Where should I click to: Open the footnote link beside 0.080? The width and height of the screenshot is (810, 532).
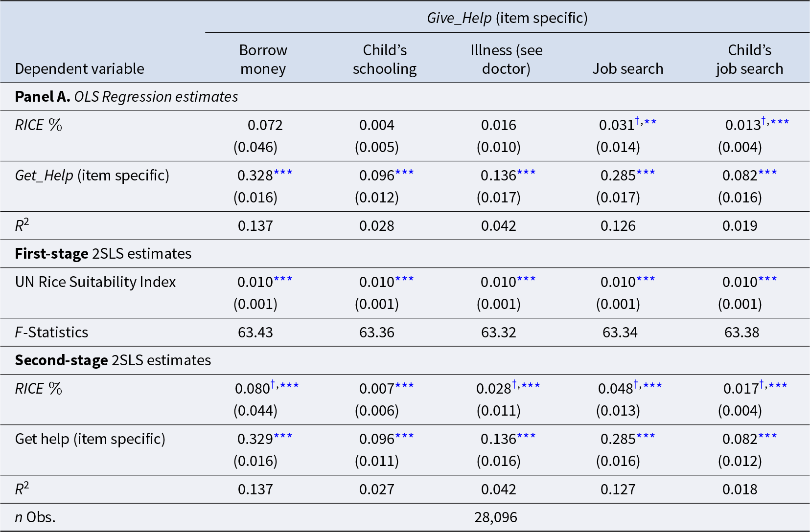coord(284,385)
